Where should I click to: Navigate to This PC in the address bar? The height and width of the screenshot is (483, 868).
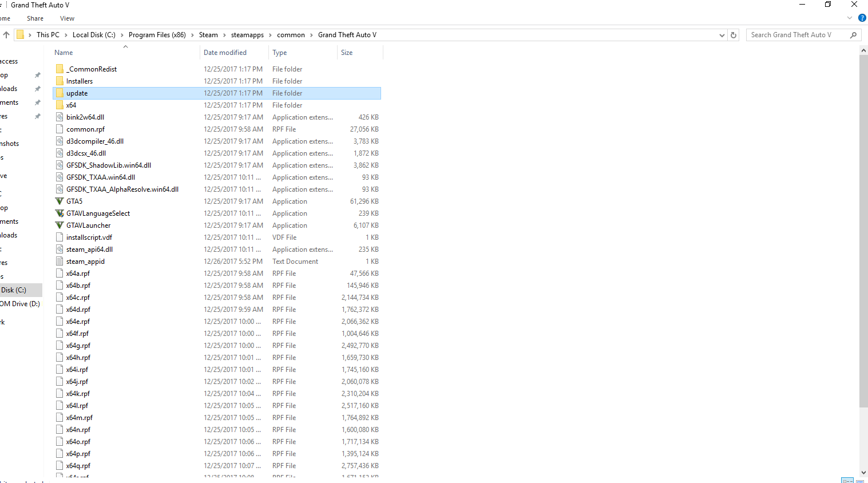pyautogui.click(x=48, y=35)
